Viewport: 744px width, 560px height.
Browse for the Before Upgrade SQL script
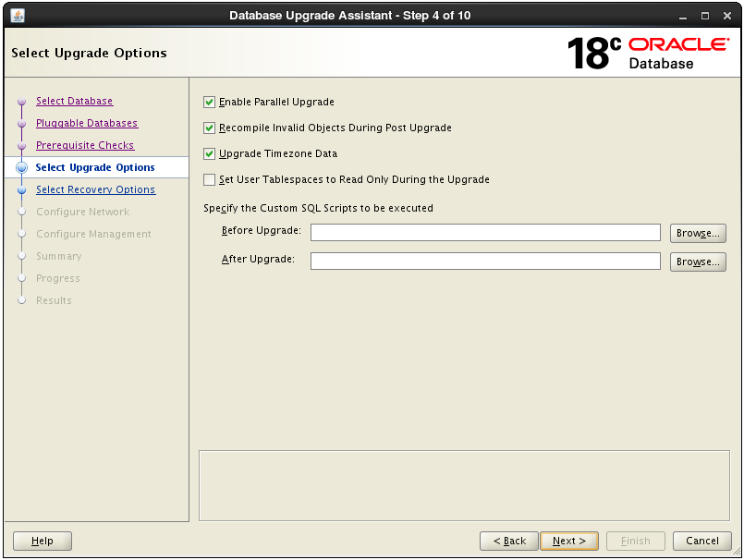(698, 233)
